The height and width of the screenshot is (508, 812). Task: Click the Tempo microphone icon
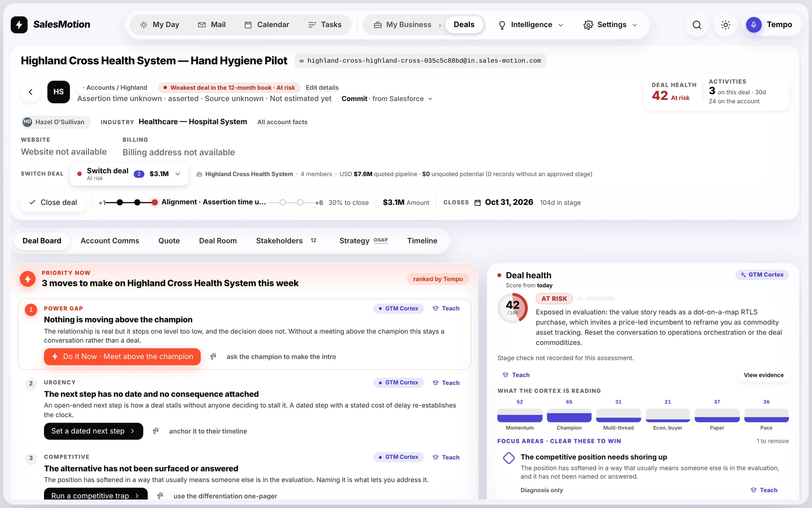click(x=754, y=25)
